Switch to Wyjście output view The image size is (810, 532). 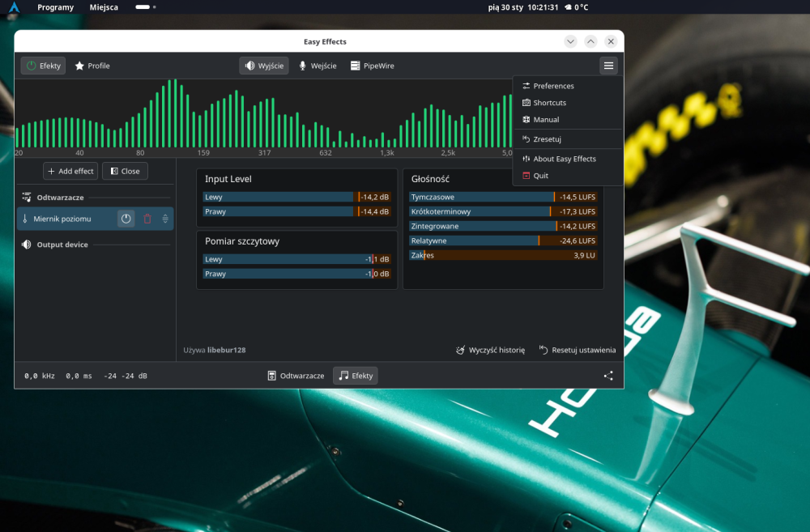coord(264,66)
